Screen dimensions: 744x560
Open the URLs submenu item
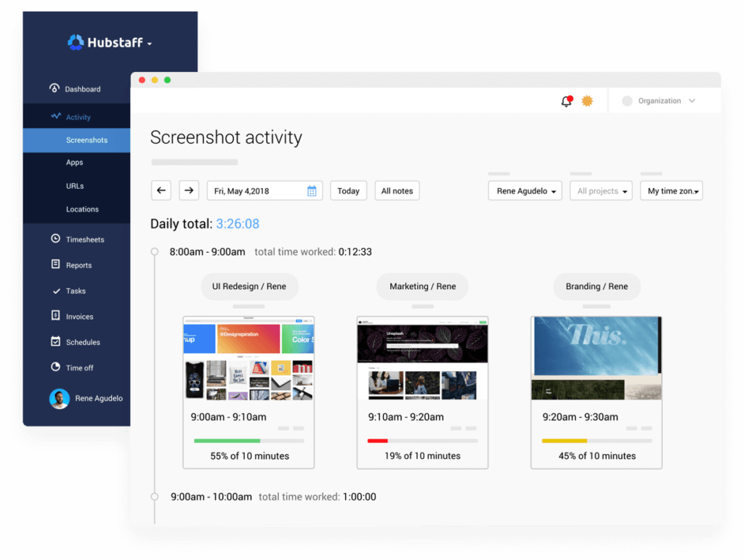coord(75,186)
